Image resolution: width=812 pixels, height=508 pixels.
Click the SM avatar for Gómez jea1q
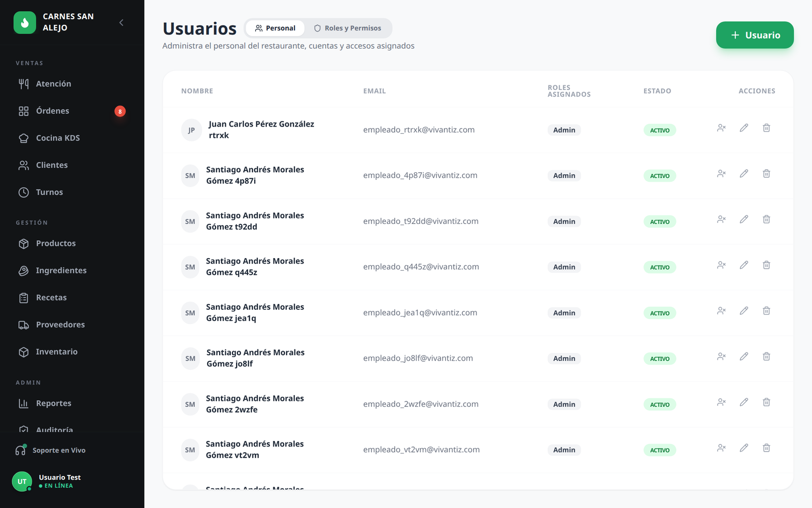[190, 313]
